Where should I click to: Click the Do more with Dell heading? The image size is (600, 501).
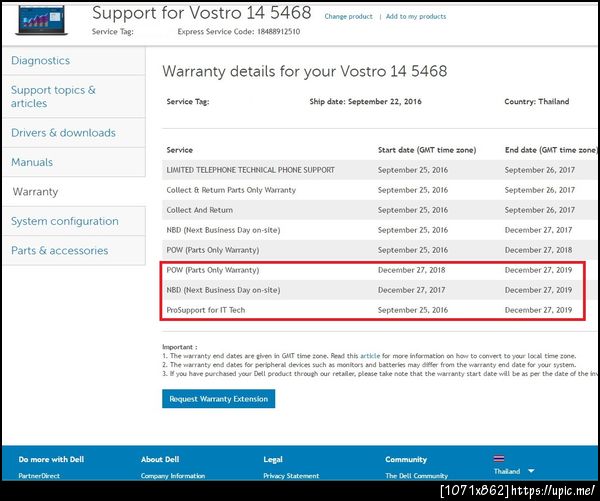[x=51, y=459]
